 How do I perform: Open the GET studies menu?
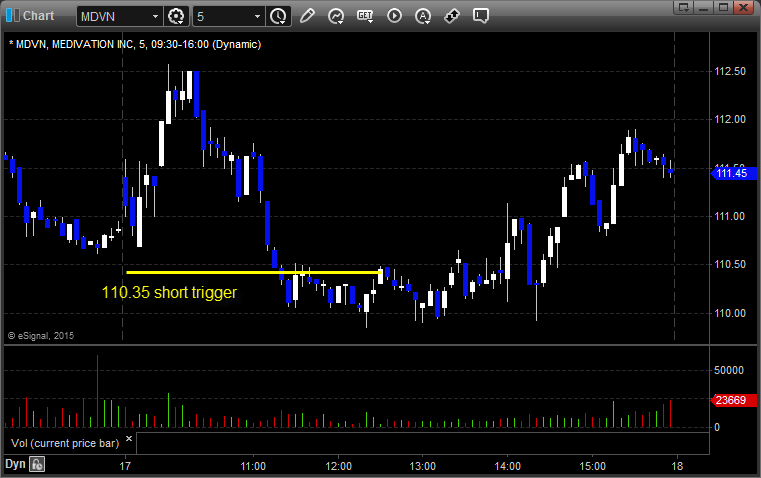pos(365,16)
